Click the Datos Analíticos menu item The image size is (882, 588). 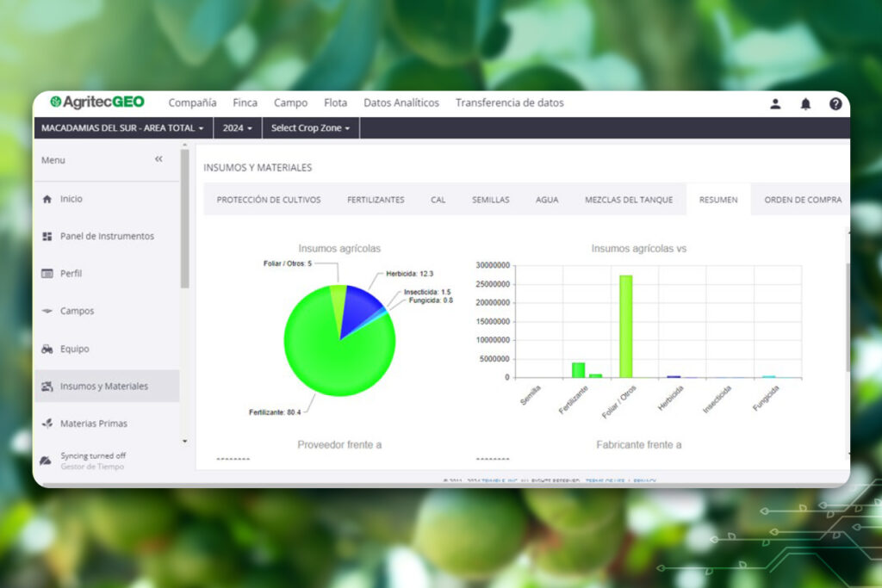click(401, 102)
